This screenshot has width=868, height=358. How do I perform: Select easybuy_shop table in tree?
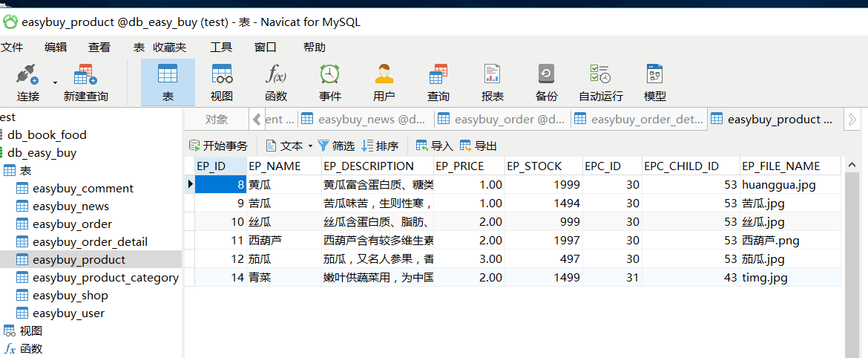70,296
